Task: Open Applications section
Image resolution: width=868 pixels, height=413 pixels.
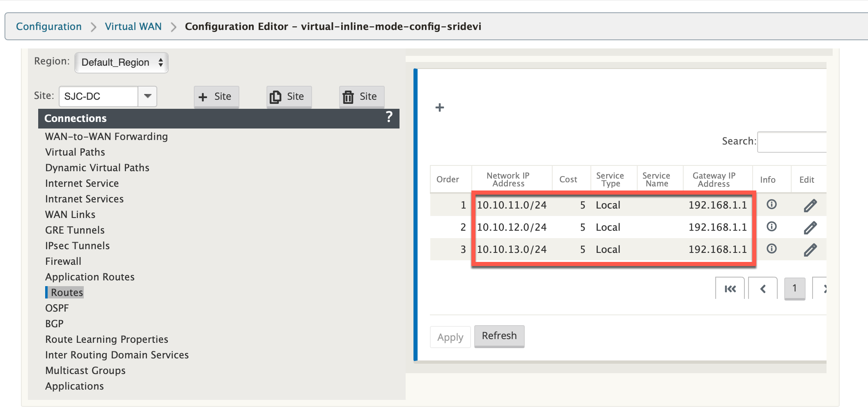Action: [75, 386]
